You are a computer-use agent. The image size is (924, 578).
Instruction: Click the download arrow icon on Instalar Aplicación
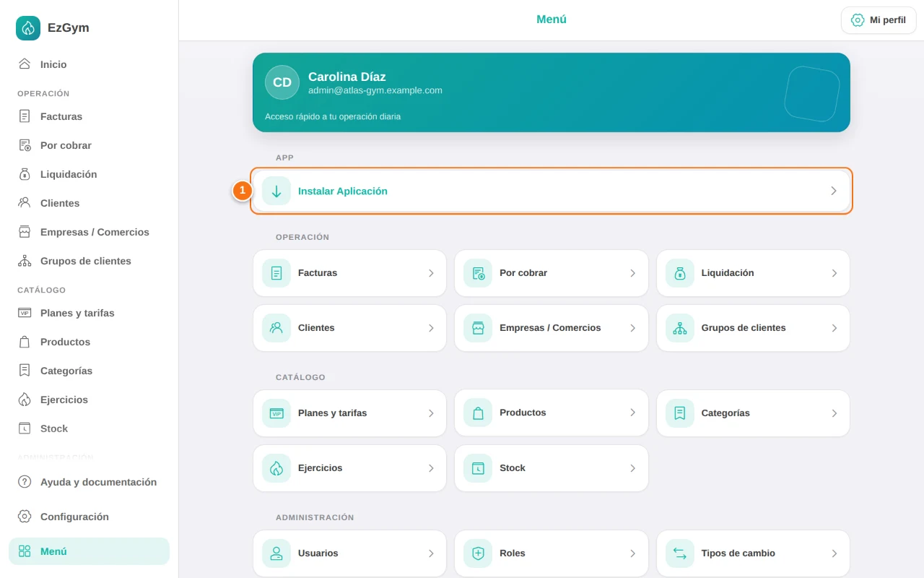point(276,191)
